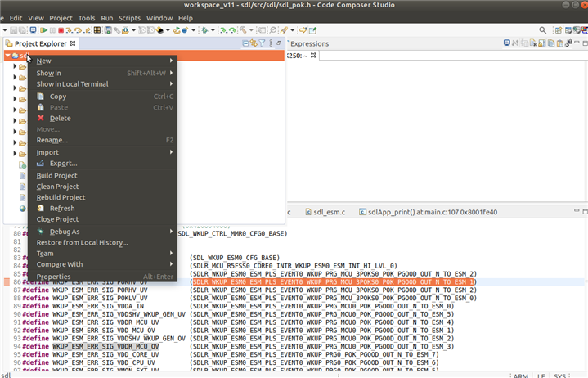Click the green bug Debug icon
The image size is (588, 378).
pos(204,30)
